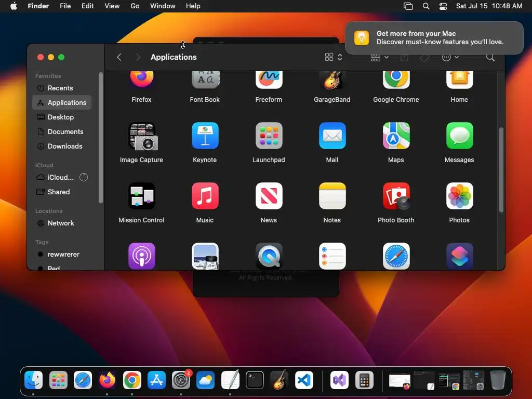Click the Applications file list scrollbar

[x=501, y=170]
